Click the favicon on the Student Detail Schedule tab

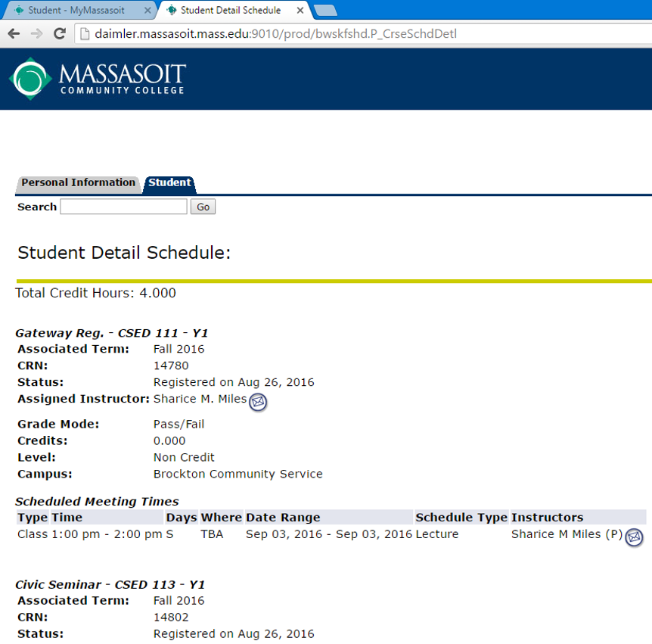(171, 11)
